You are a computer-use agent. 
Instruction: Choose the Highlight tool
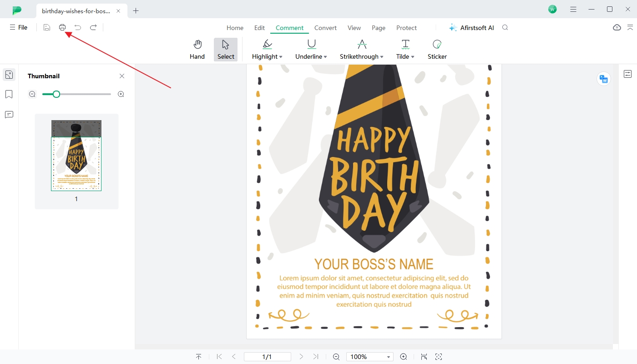(265, 50)
